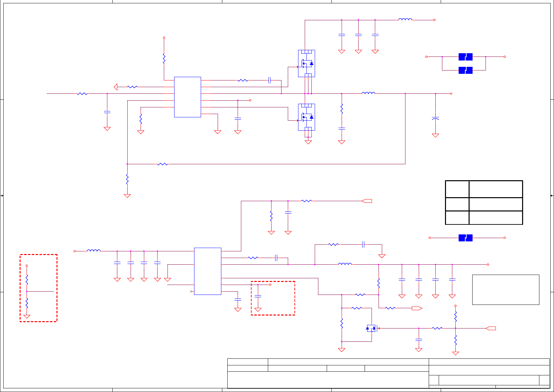Screen dimensions: 554x392
Task: Click the resistor to ground below feedback node
Action: click(127, 179)
